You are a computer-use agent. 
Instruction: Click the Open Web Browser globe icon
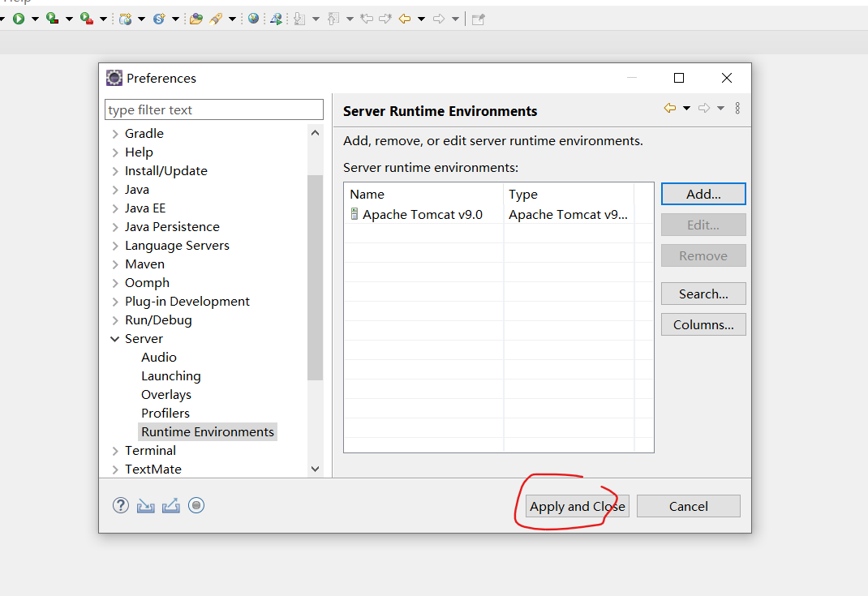click(254, 19)
